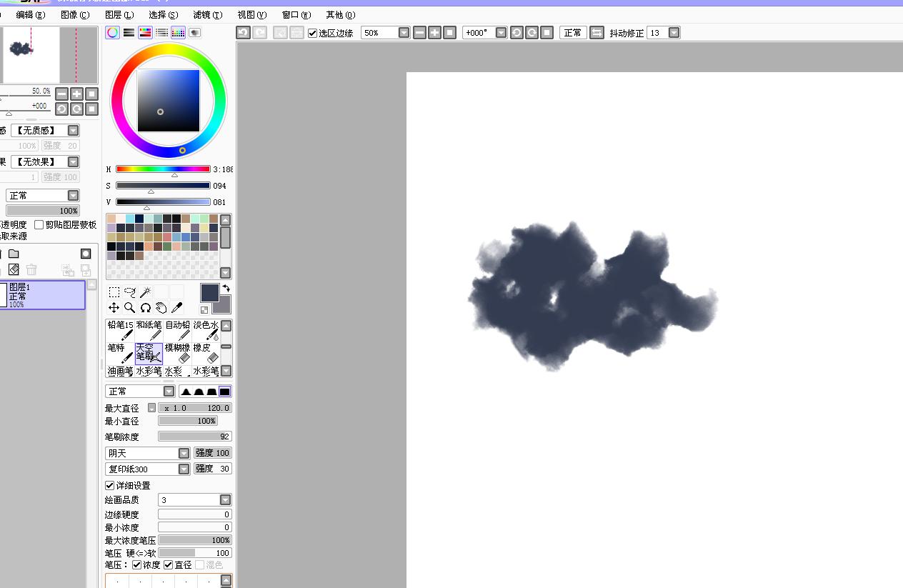Click the 笔刷浓度 brush density slider
The height and width of the screenshot is (588, 903).
pyautogui.click(x=194, y=437)
